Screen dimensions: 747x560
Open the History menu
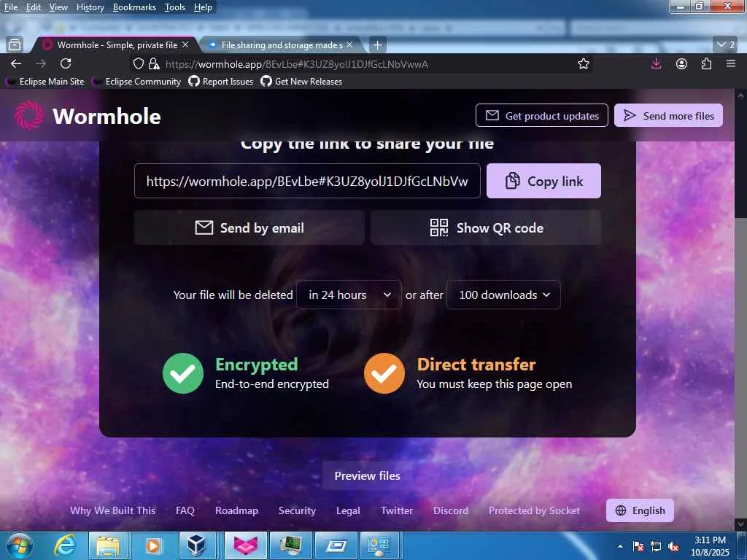pos(90,7)
